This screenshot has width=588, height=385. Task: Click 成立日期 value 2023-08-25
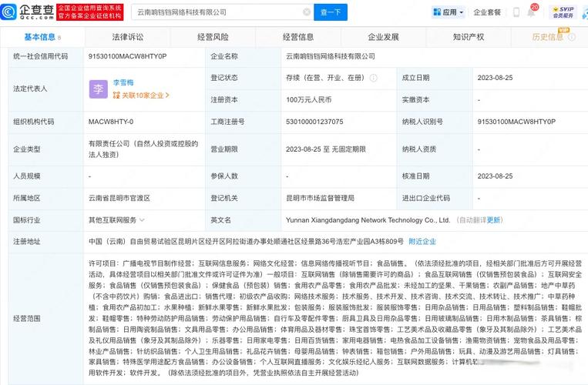[x=495, y=78]
